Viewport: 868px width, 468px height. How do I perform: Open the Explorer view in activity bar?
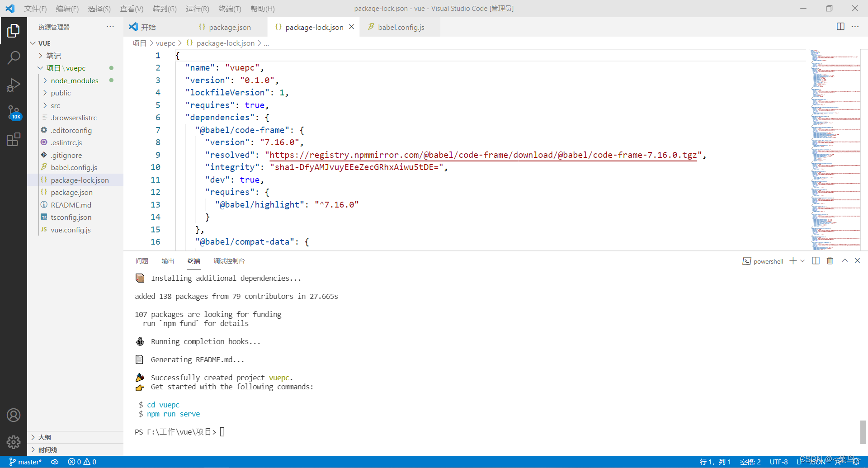click(x=14, y=31)
